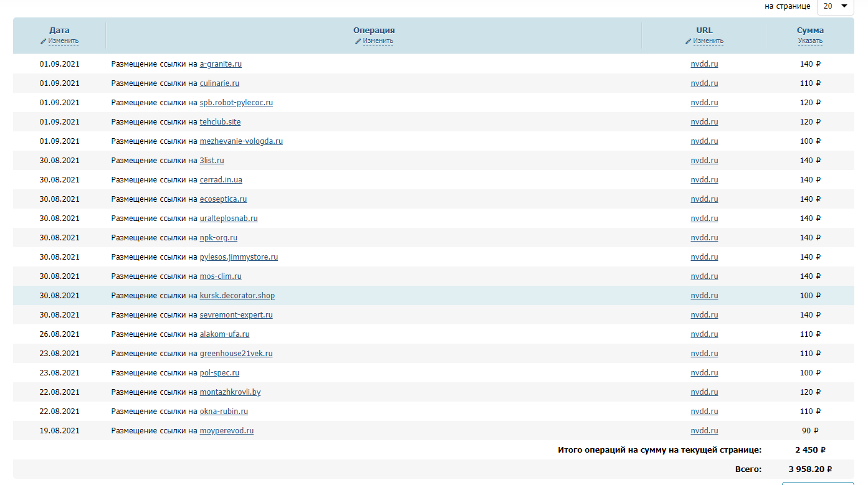Click the 30.08.2021 date in the cerrad.in.ua row
Image resolution: width=868 pixels, height=485 pixels.
coord(59,180)
